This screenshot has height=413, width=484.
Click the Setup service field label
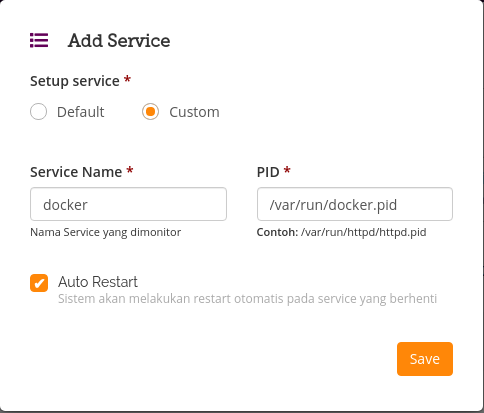75,81
